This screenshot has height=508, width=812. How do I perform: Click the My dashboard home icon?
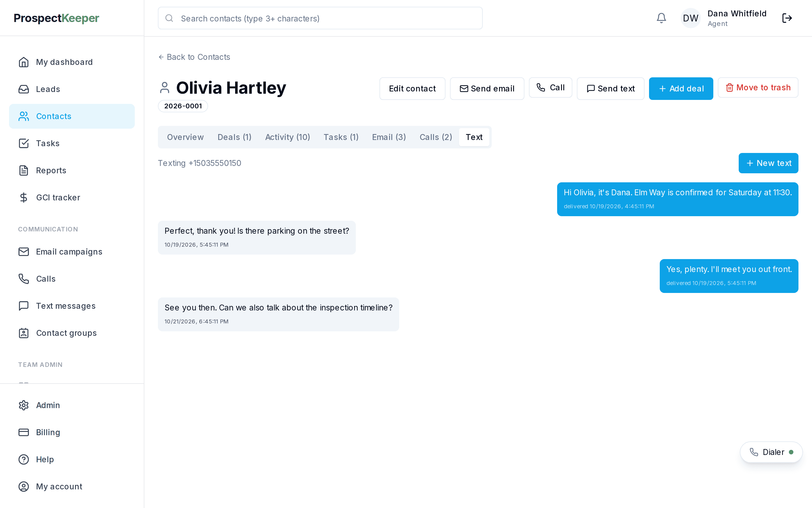click(x=23, y=62)
